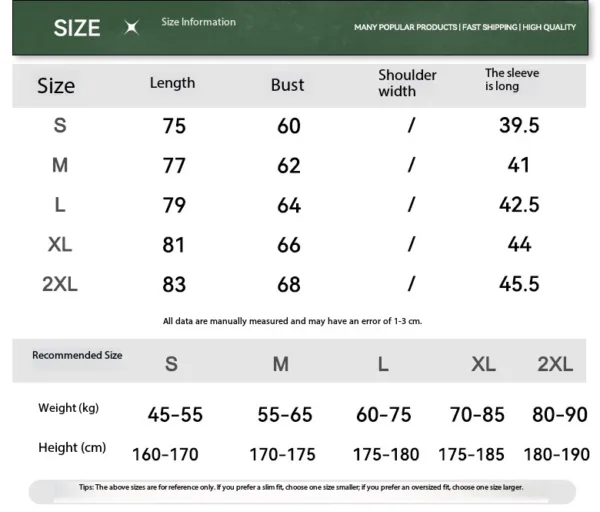This screenshot has width=600, height=512.
Task: Click the sleeve value 39.5
Action: [519, 125]
